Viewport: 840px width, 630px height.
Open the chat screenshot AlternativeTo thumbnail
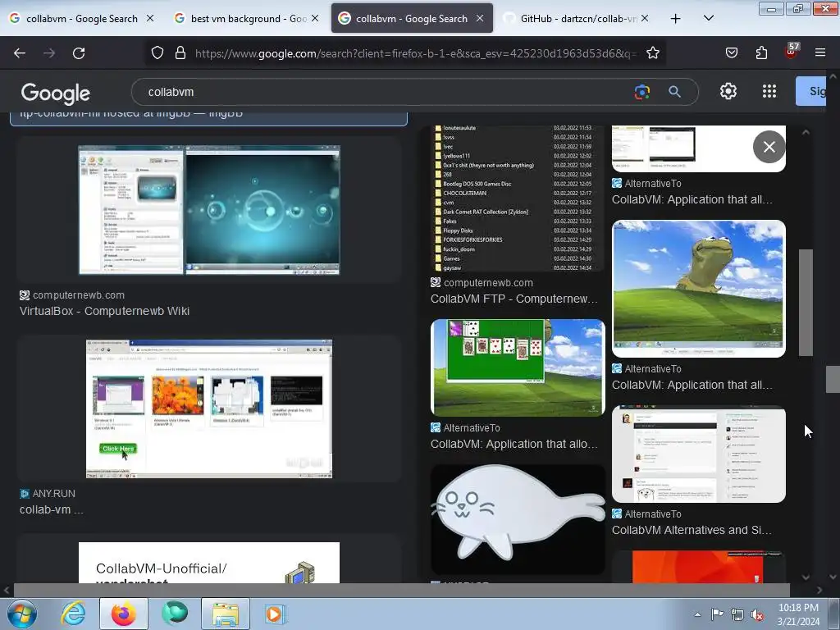699,454
